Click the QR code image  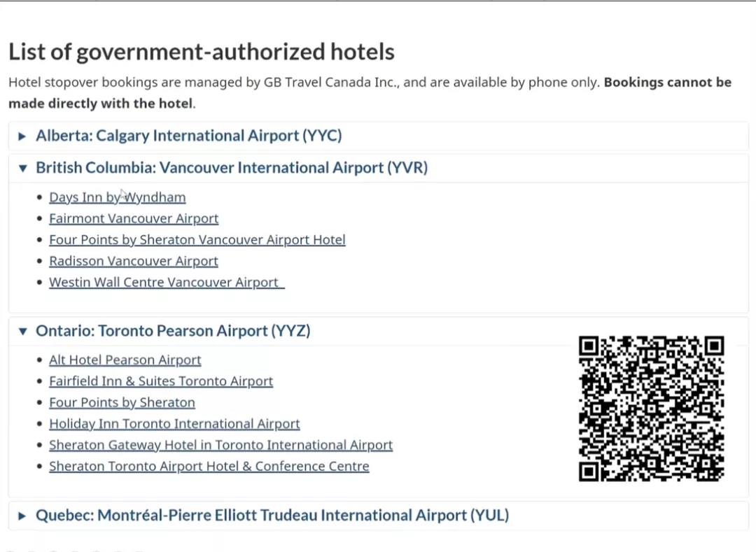[x=652, y=409]
